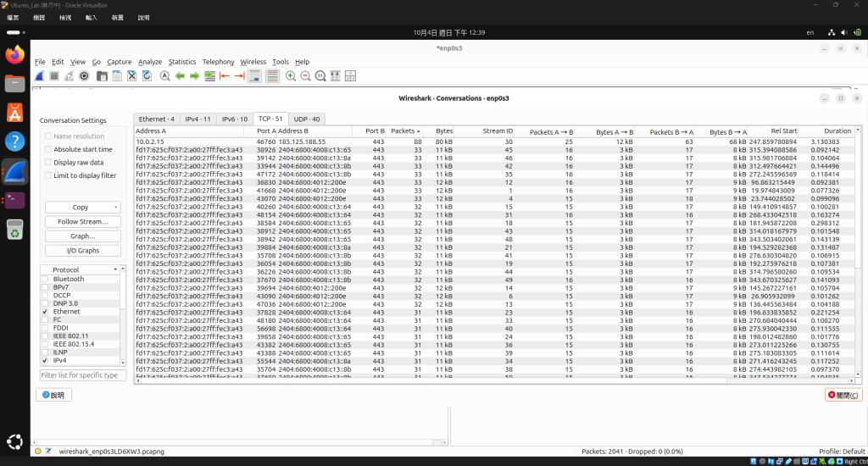Select the row with address 10.0.2.15
Viewport: 868px width, 466px height.
(x=494, y=141)
